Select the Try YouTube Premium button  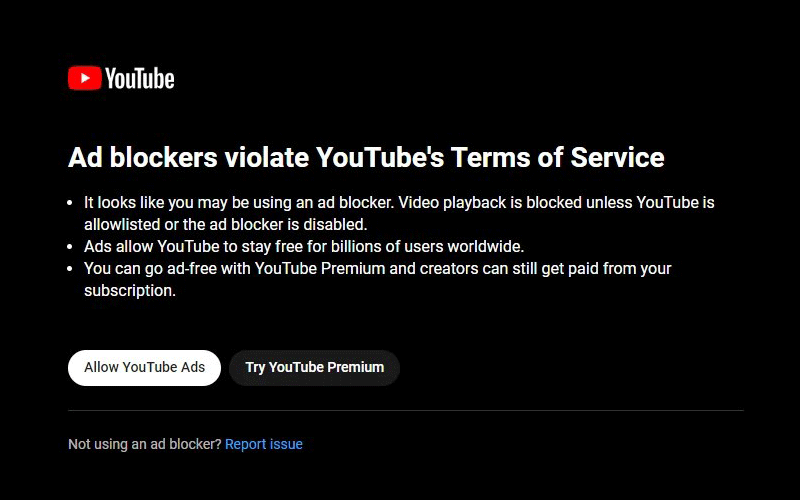pyautogui.click(x=315, y=367)
